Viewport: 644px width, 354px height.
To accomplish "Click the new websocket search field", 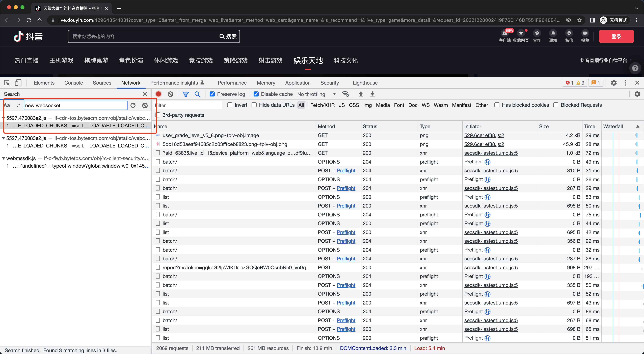I will (75, 105).
